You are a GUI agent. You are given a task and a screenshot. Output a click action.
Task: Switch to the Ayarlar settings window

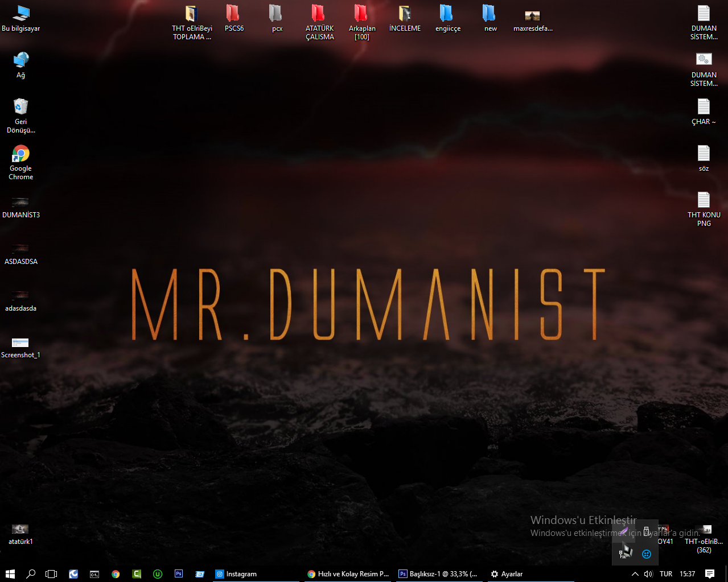coord(531,574)
